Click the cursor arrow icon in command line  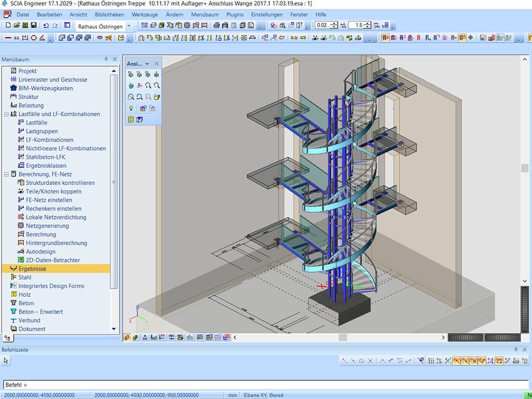pyautogui.click(x=6, y=361)
